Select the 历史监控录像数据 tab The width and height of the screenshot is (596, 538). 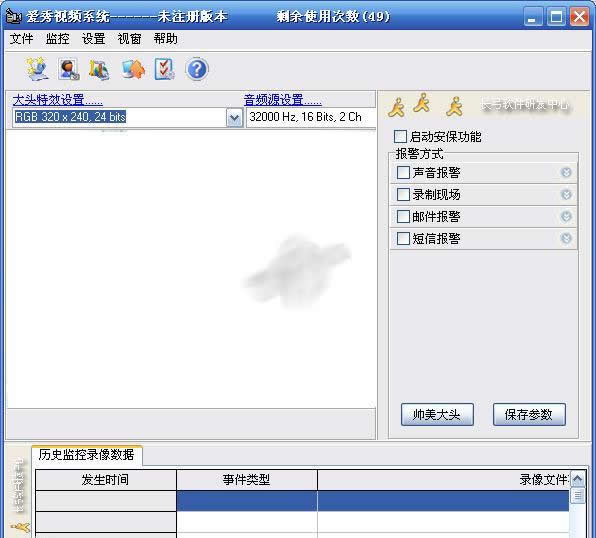pyautogui.click(x=86, y=455)
